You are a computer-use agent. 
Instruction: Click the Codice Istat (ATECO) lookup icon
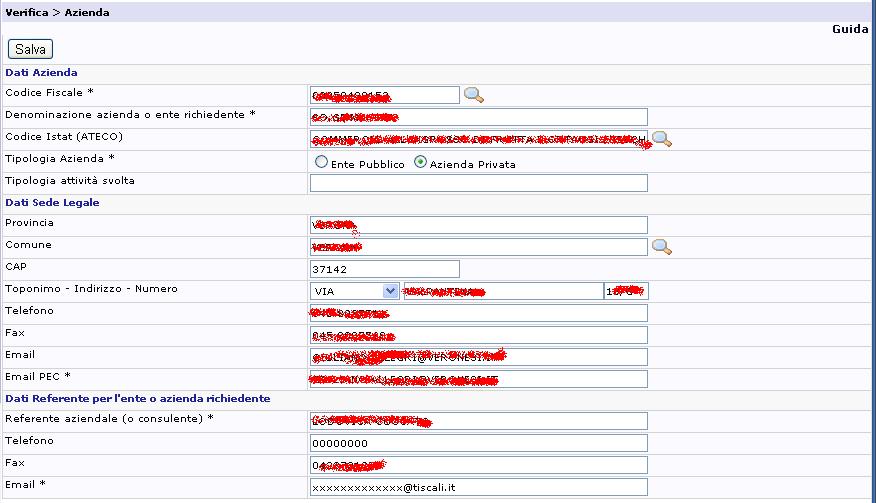tap(661, 139)
